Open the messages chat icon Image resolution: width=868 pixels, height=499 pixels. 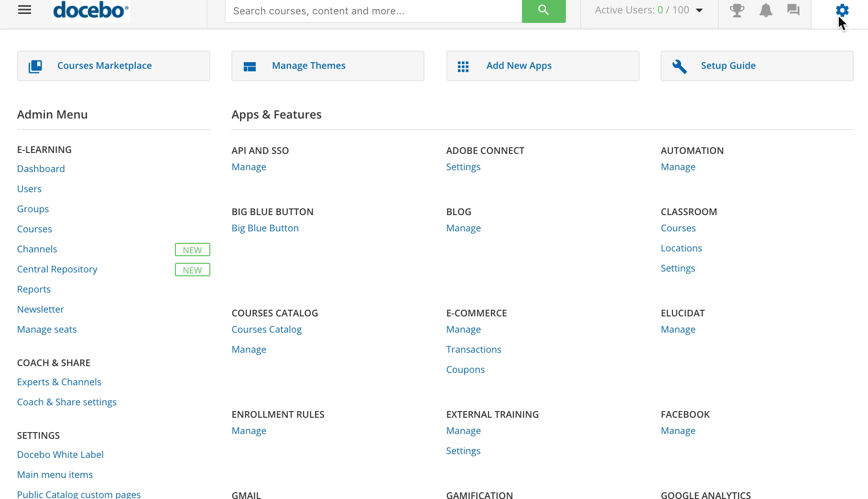(793, 10)
